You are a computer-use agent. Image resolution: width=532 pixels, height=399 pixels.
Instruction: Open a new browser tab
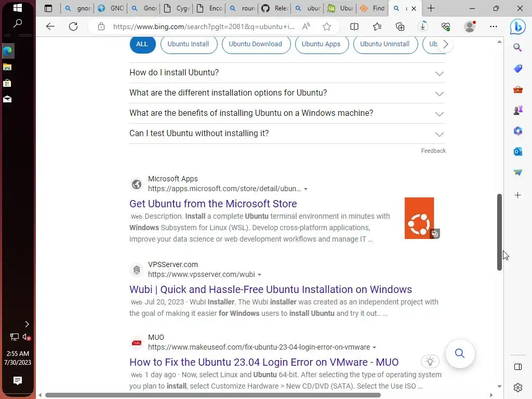click(x=431, y=8)
